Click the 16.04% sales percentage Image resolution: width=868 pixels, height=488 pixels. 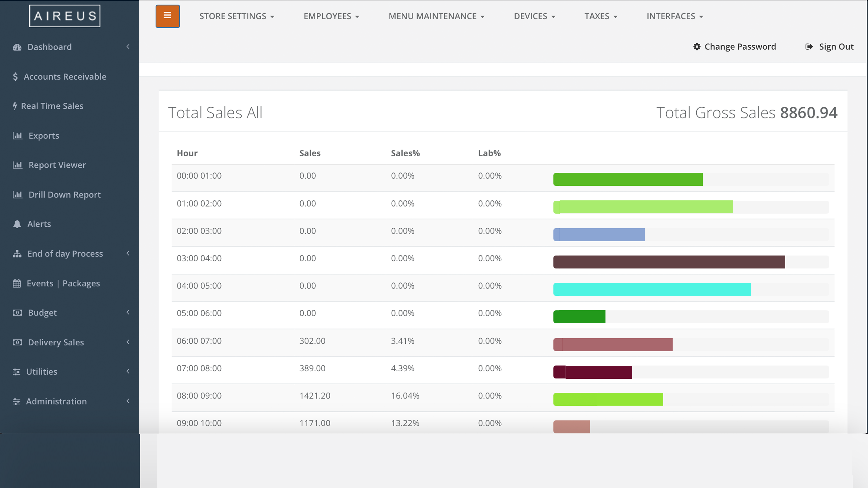click(405, 396)
